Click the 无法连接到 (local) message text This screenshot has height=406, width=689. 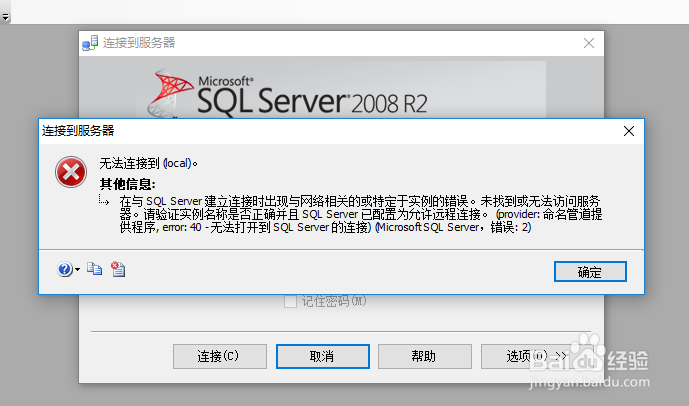[x=149, y=163]
